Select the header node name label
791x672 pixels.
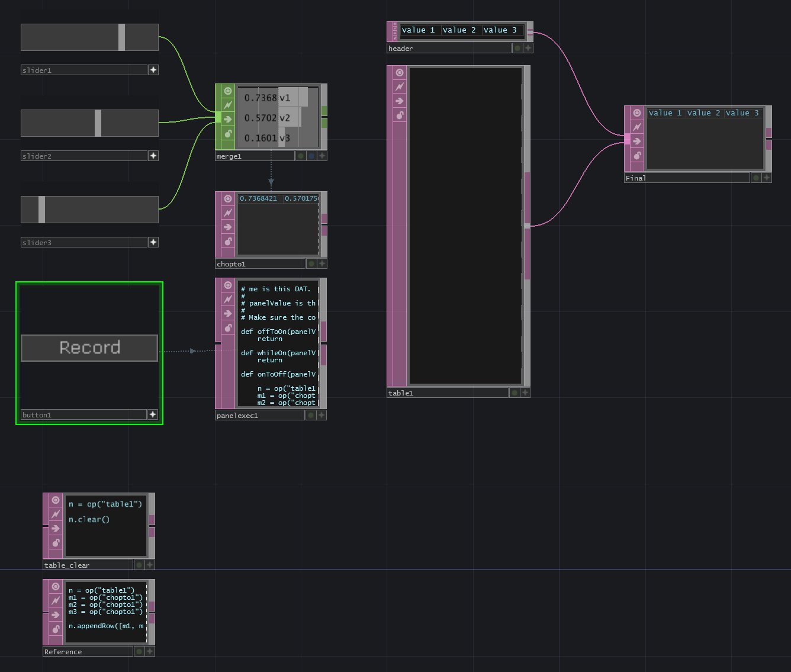point(448,49)
